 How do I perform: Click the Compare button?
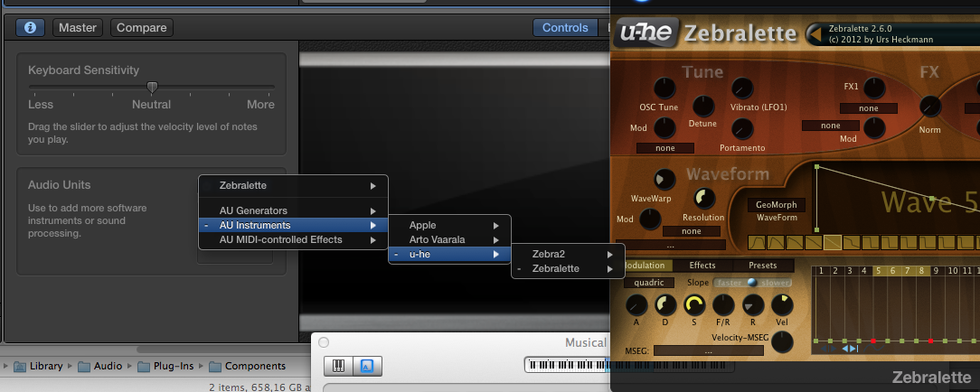[x=141, y=27]
